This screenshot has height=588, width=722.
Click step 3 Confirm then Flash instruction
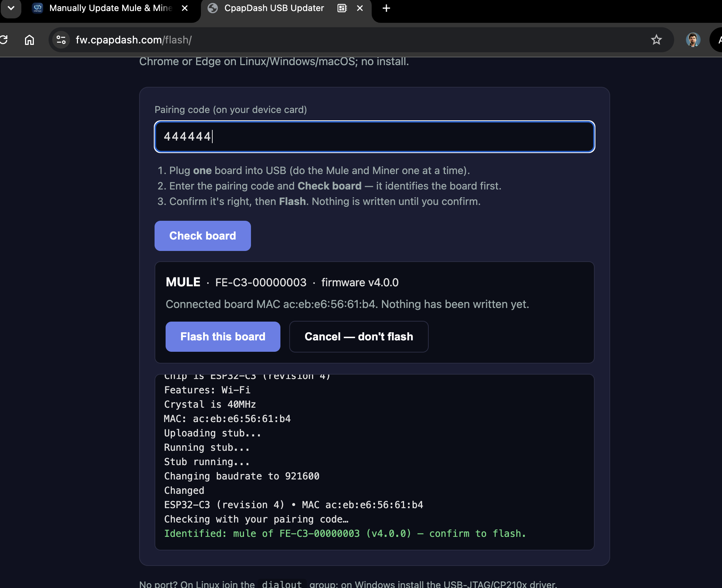[x=319, y=201]
